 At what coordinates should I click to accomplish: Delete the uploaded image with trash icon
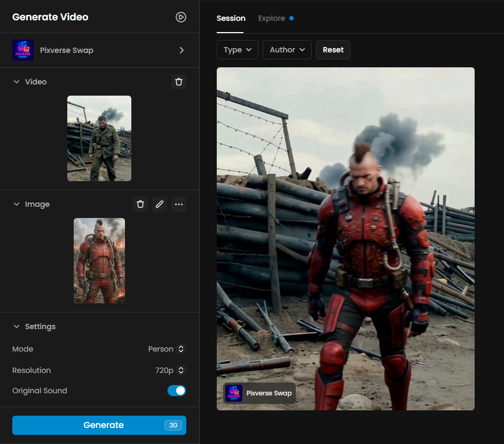140,204
